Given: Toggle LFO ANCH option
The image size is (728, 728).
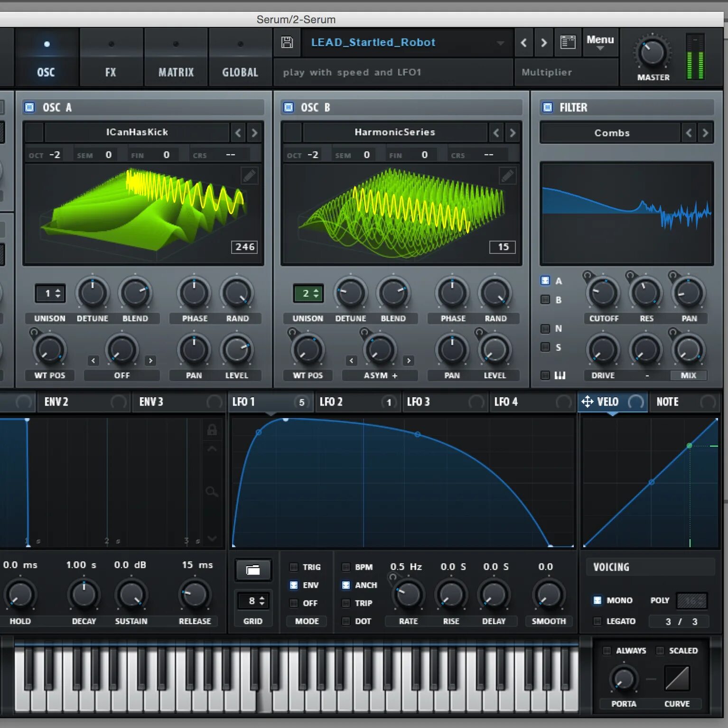Looking at the screenshot, I should coord(346,585).
